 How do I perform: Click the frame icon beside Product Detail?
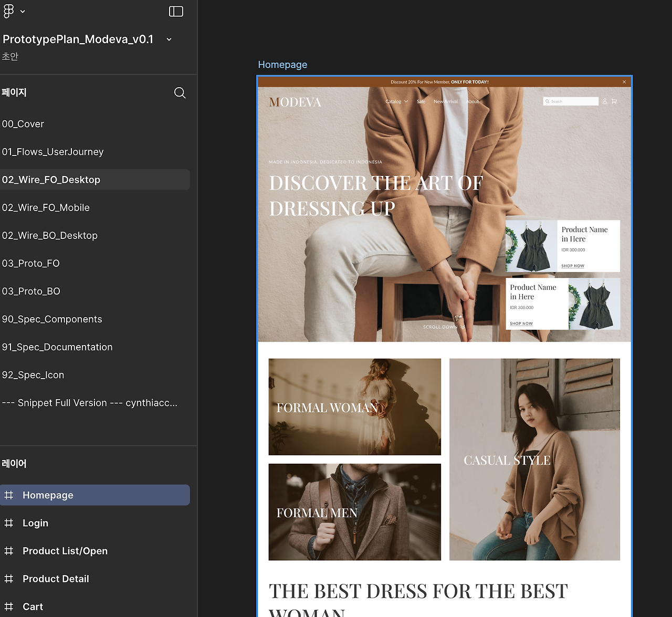click(9, 579)
